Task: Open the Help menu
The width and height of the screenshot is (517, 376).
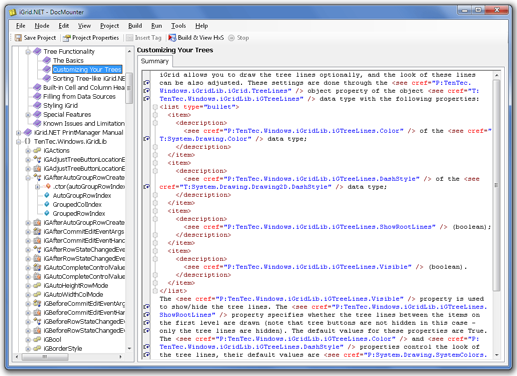Action: tap(201, 26)
